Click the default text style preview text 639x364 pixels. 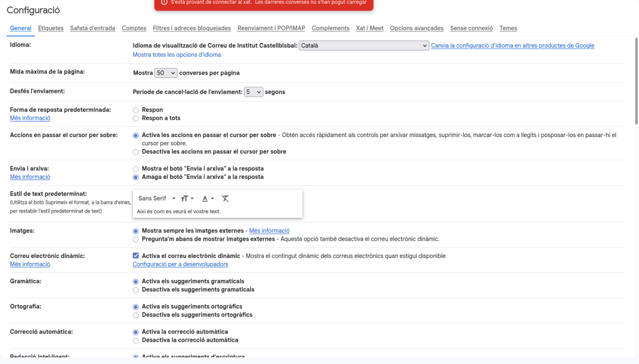click(178, 211)
